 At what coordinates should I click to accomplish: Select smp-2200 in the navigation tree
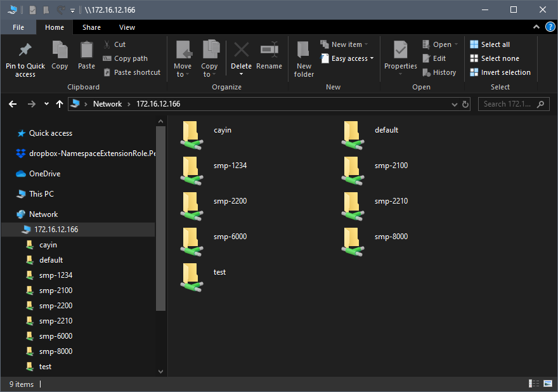tap(49, 306)
